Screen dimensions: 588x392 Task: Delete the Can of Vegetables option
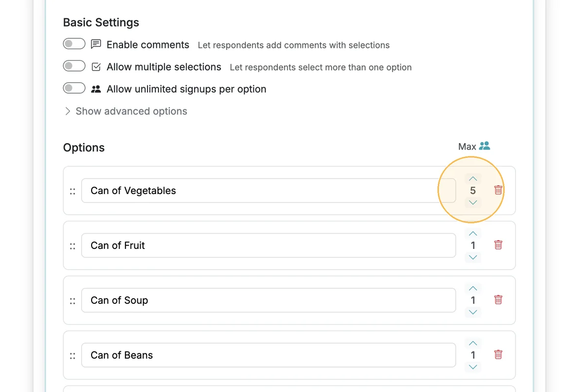click(498, 190)
